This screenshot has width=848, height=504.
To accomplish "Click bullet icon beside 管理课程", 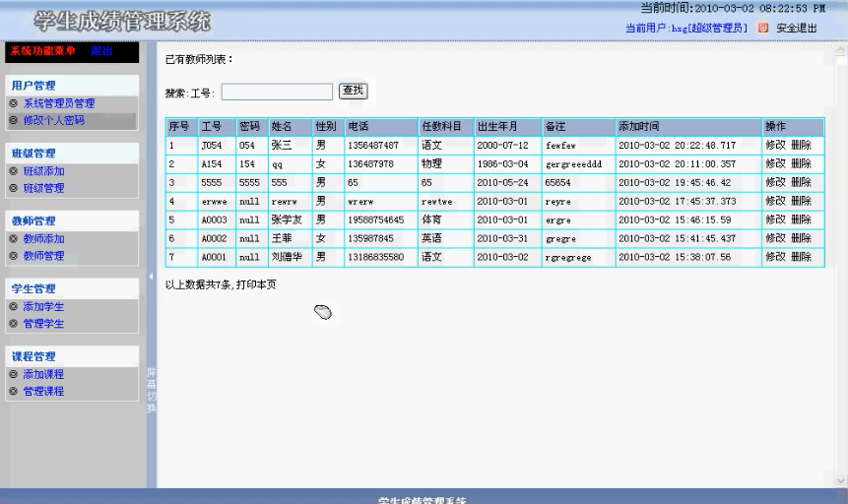I will click(x=14, y=392).
